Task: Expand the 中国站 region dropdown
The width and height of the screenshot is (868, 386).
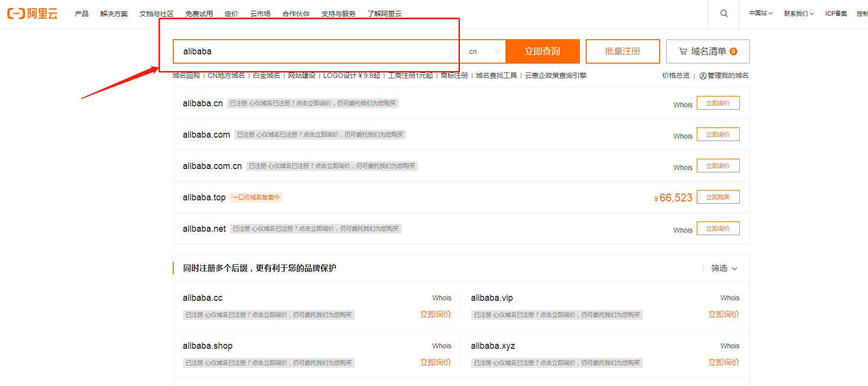Action: [x=761, y=14]
